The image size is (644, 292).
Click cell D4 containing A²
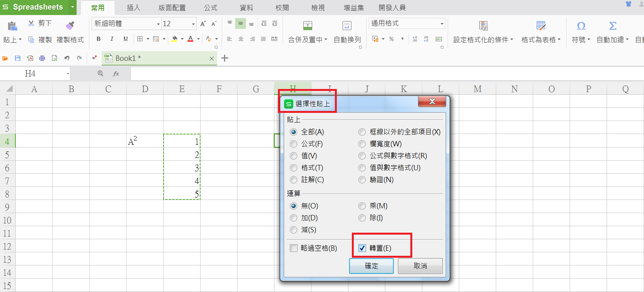pyautogui.click(x=145, y=141)
